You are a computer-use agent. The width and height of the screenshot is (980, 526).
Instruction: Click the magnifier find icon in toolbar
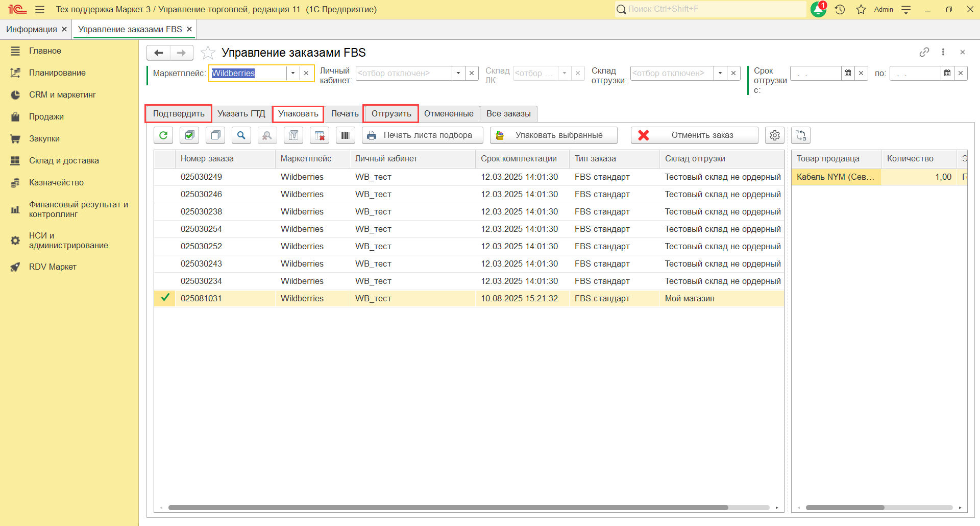click(241, 135)
